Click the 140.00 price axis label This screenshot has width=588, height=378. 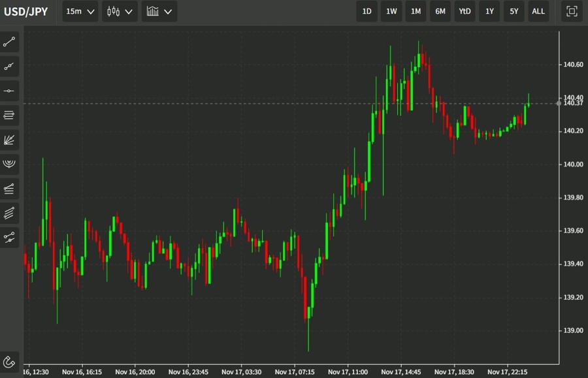tap(573, 164)
